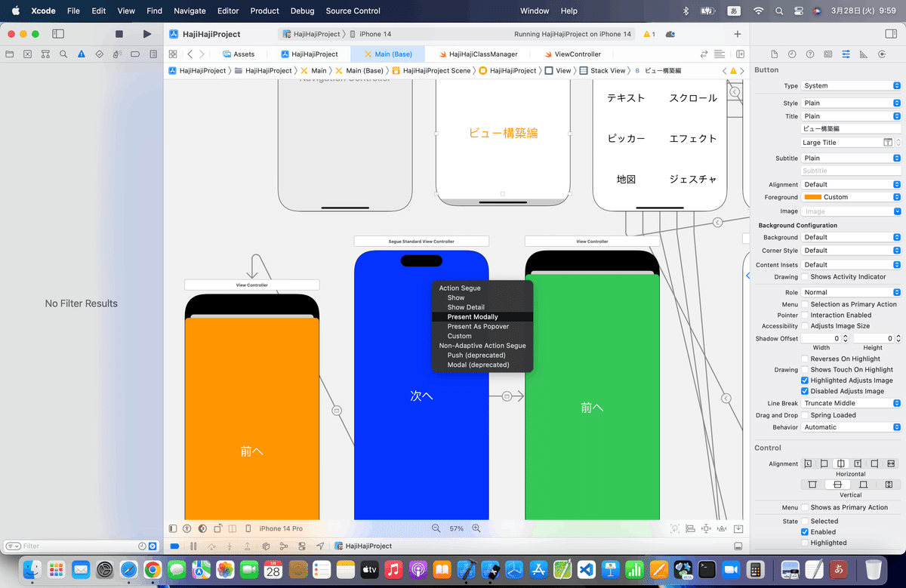Open the Role dropdown showing Normal
Screen dimensions: 906x588
(851, 292)
